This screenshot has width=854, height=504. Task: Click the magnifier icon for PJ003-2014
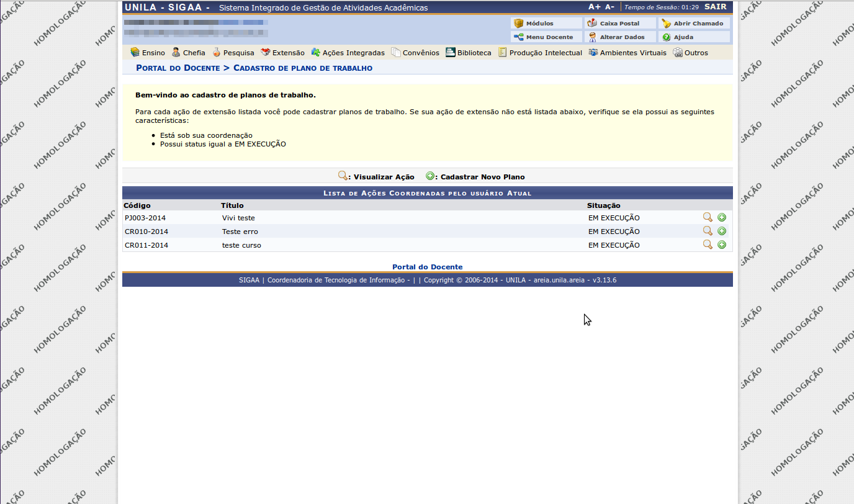pos(708,217)
